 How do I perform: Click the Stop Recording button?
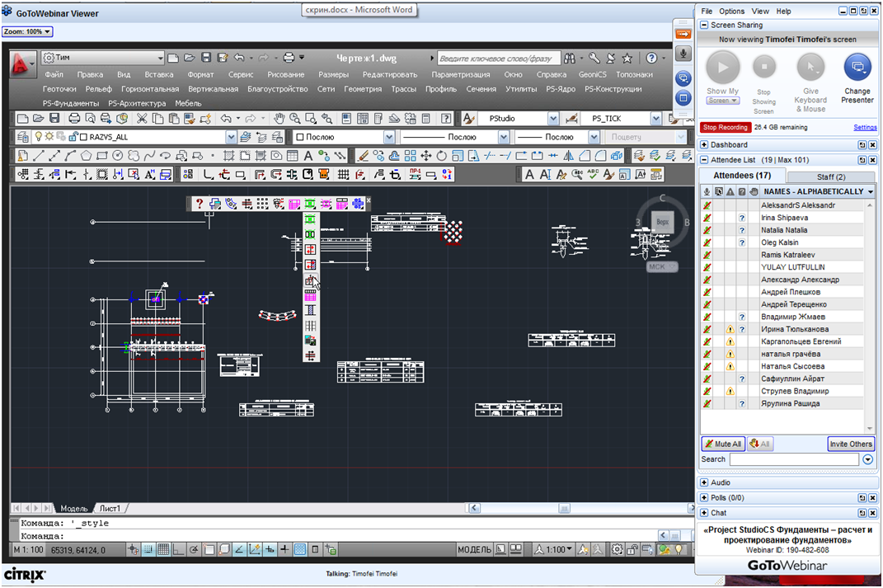coord(726,127)
